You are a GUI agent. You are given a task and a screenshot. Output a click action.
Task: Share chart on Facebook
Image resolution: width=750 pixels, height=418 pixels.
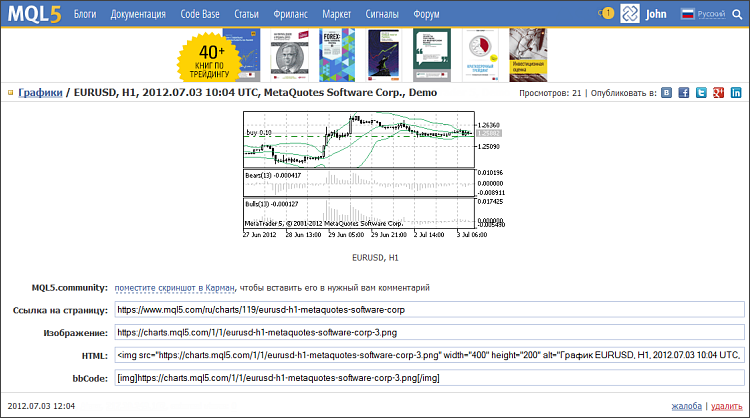[x=684, y=93]
